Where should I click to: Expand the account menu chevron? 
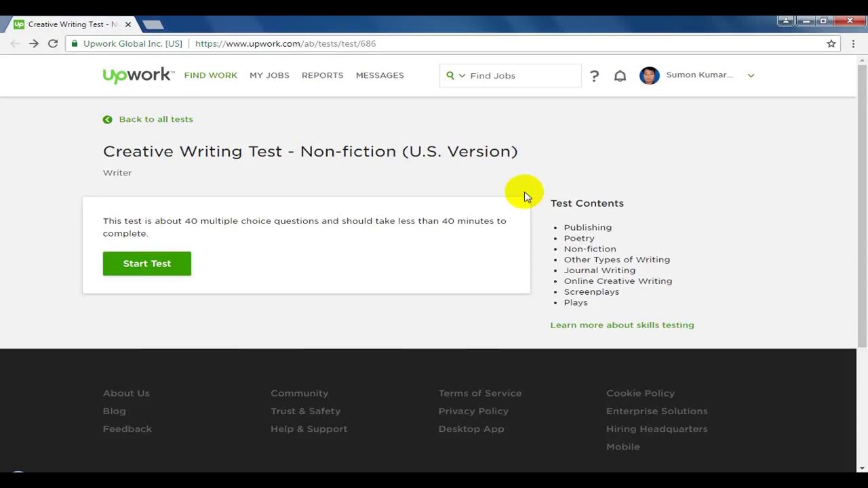(x=751, y=76)
